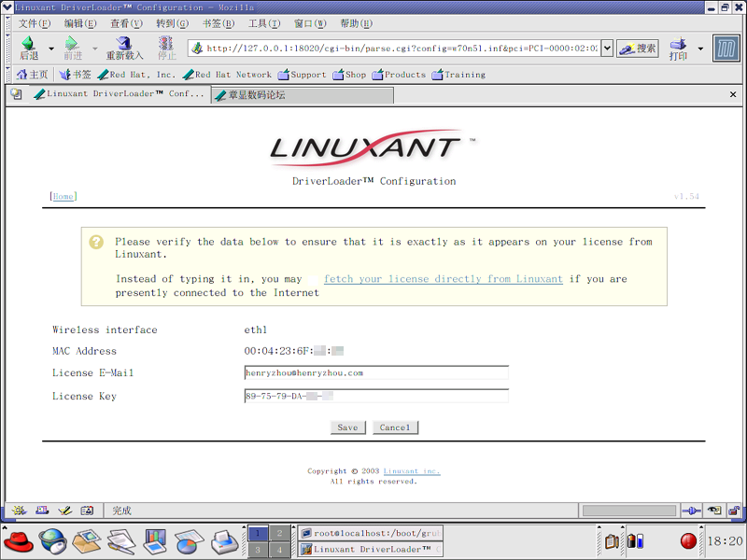The width and height of the screenshot is (747, 560).
Task: Click the security lock status icon
Action: (x=734, y=511)
